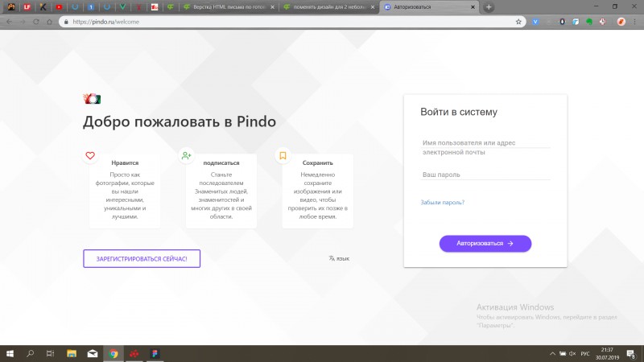
Task: Open the Mail app in taskbar
Action: [x=93, y=353]
